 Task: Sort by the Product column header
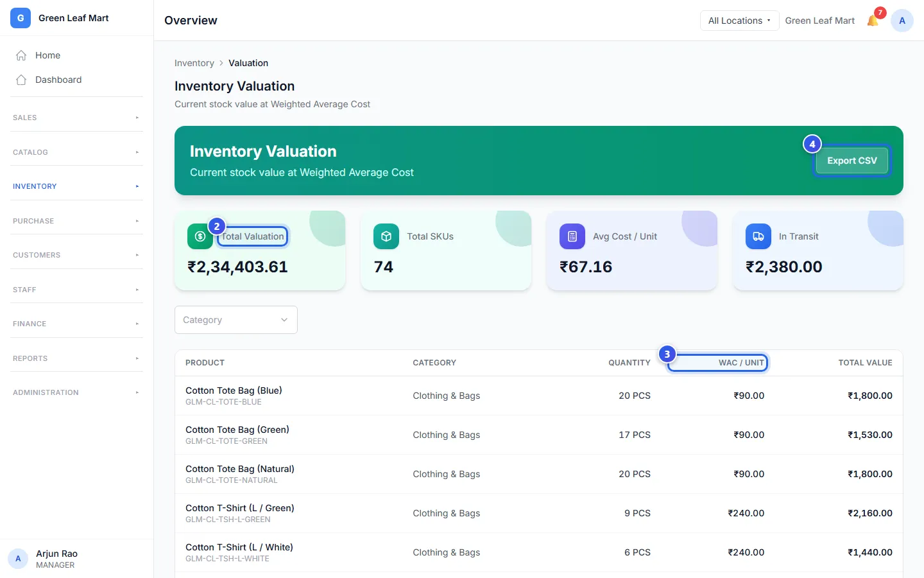[x=205, y=363]
